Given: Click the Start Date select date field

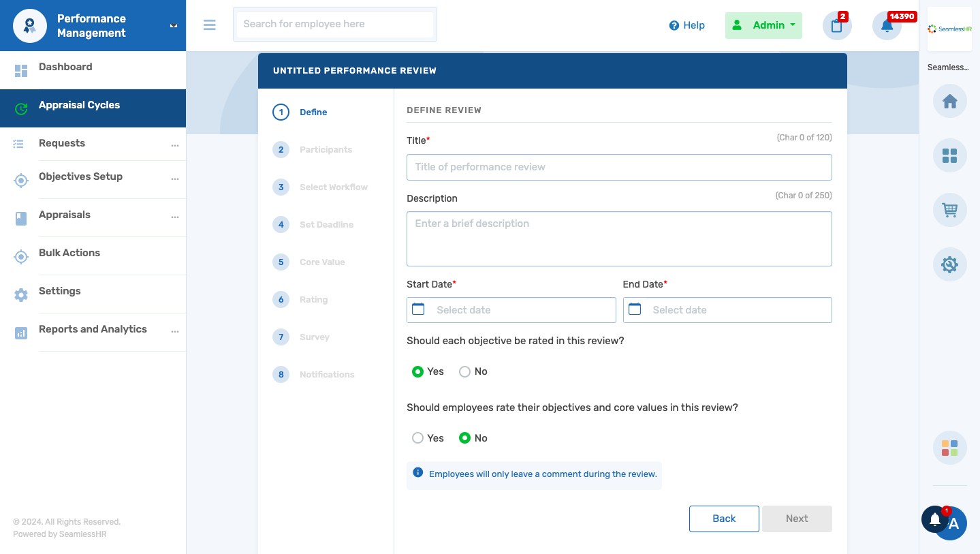Looking at the screenshot, I should click(511, 310).
